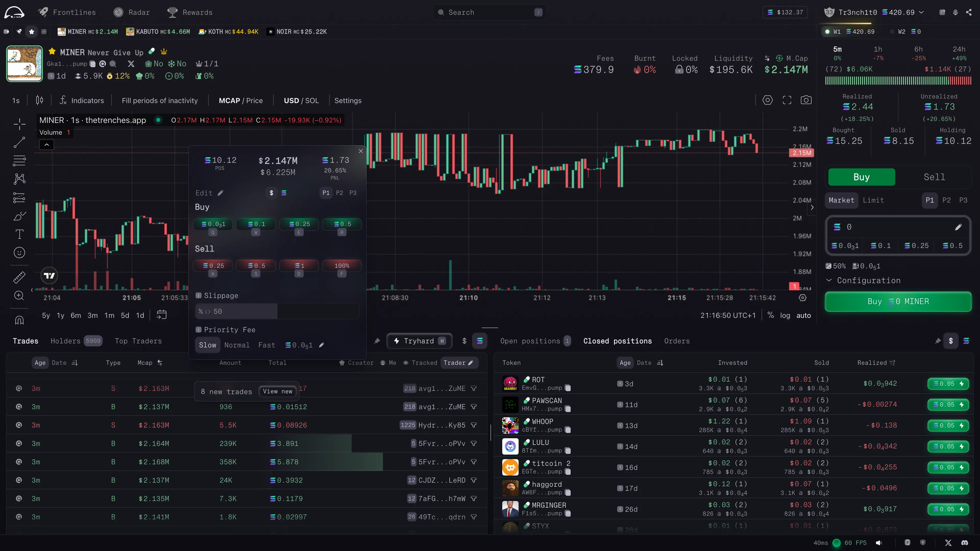Select the text annotation tool

[19, 234]
